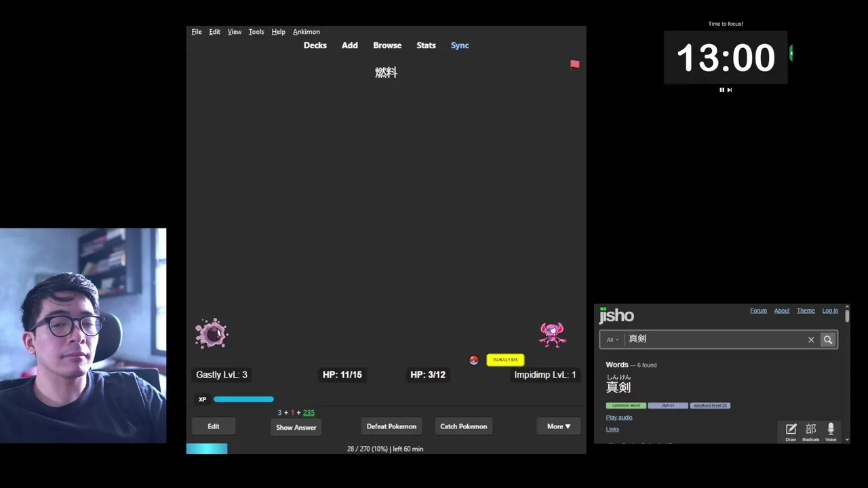Open the Edit menu
This screenshot has width=868, height=488.
tap(214, 32)
